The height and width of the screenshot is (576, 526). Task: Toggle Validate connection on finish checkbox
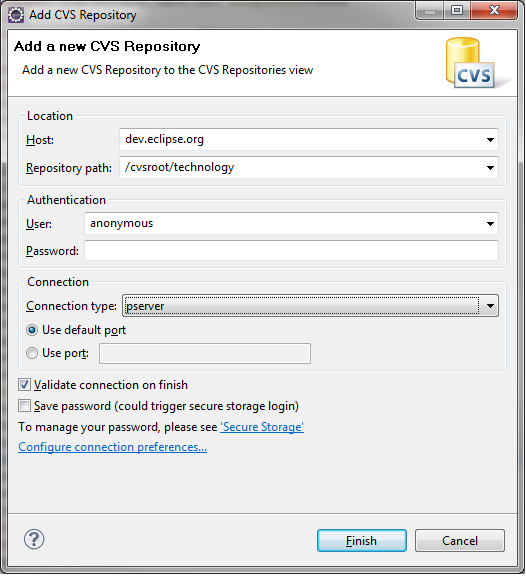pyautogui.click(x=25, y=385)
